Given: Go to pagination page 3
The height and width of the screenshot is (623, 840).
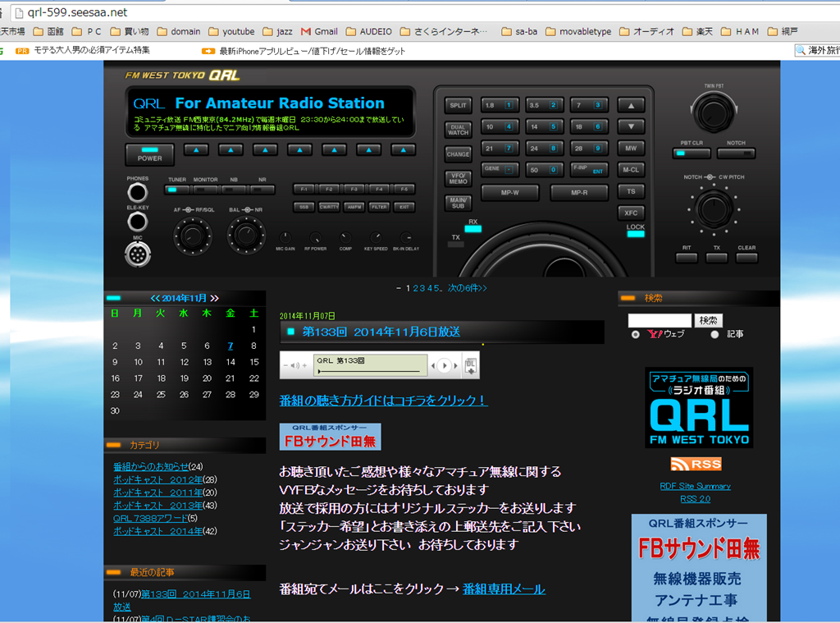Looking at the screenshot, I should (x=422, y=288).
